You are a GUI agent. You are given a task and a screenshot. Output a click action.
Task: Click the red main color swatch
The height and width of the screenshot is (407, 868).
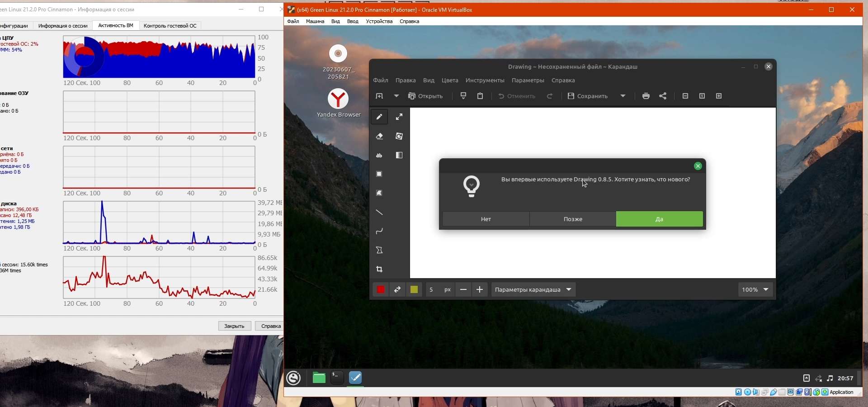[x=381, y=290]
